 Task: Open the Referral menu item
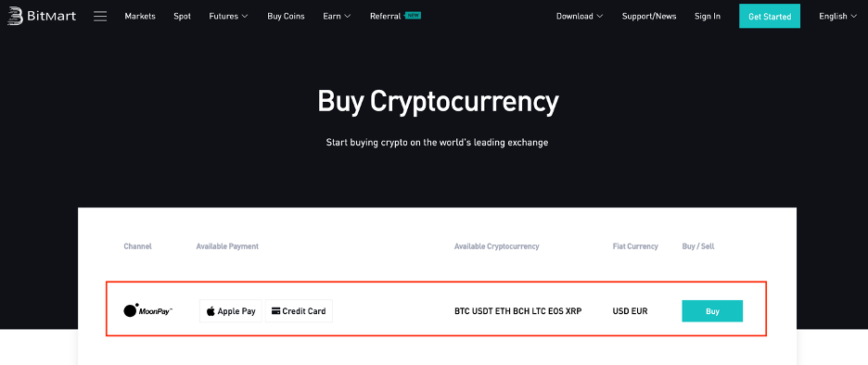click(x=385, y=16)
